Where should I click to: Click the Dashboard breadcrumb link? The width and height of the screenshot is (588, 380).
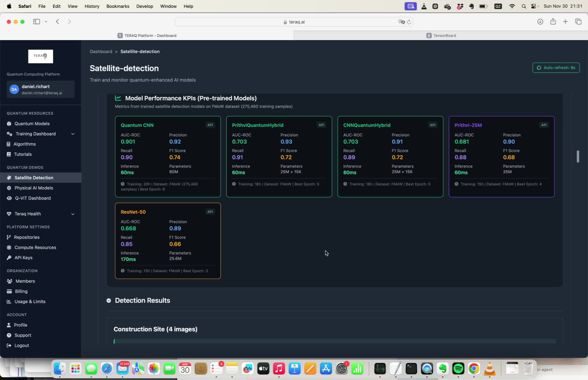(x=101, y=52)
